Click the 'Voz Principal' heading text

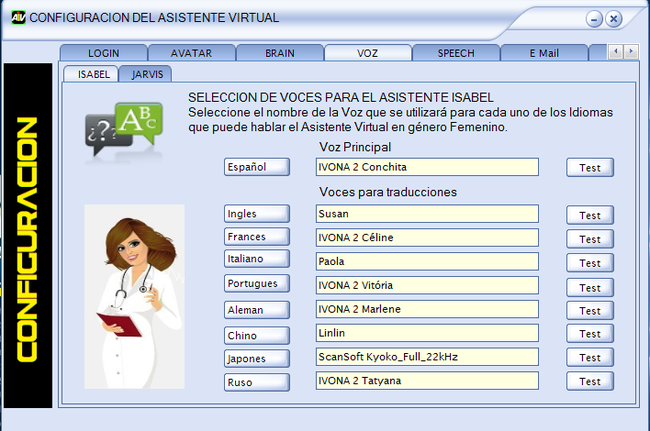(355, 147)
